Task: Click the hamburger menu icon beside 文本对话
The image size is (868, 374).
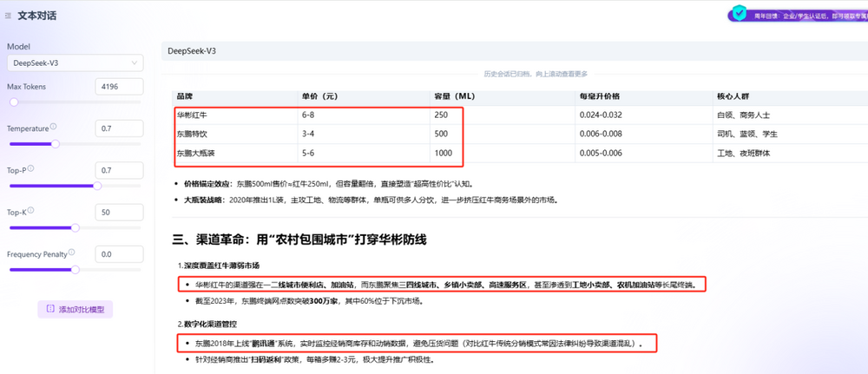Action: [8, 15]
